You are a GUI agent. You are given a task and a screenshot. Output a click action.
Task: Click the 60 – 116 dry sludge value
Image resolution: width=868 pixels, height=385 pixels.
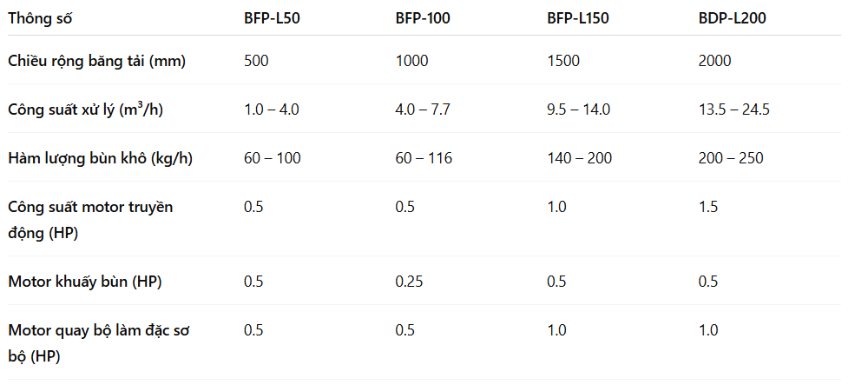(x=424, y=158)
